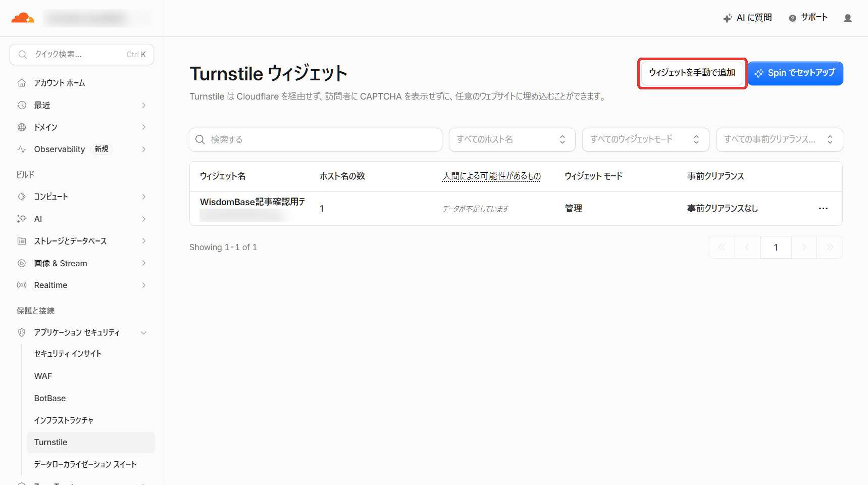868x485 pixels.
Task: Click the サポート help icon
Action: click(793, 18)
